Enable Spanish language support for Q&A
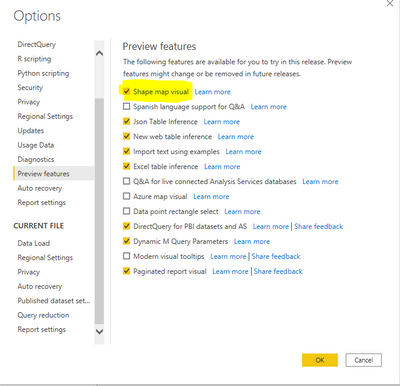 pyautogui.click(x=126, y=106)
